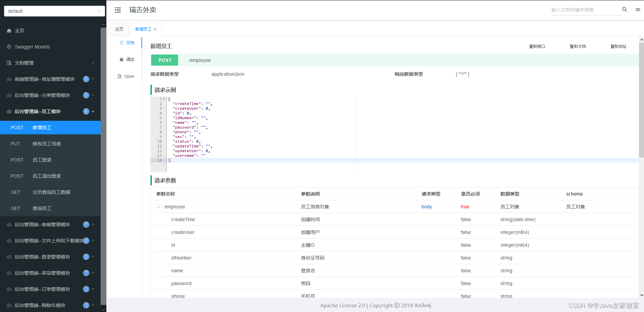Viewport: 644px width, 312px height.
Task: Expand the 后台管理端--分类管理模块 chevron
Action: pos(93,95)
